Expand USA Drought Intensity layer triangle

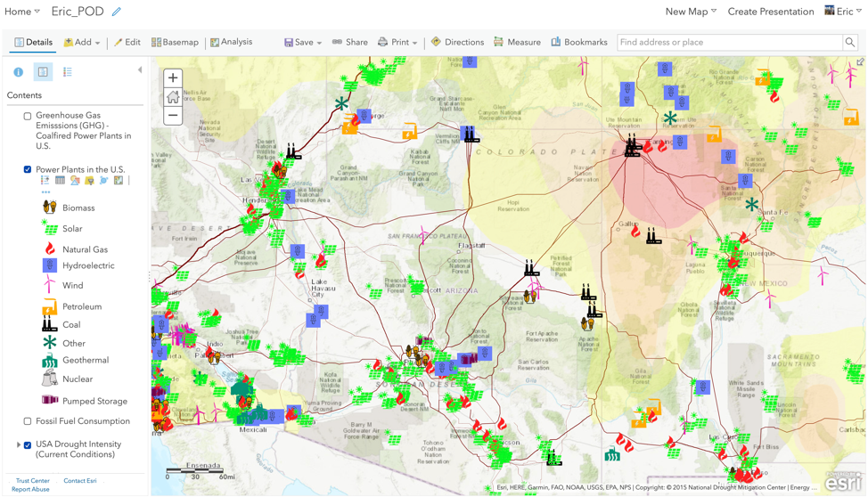click(x=18, y=444)
